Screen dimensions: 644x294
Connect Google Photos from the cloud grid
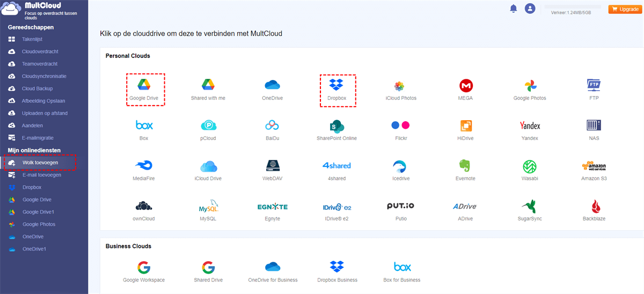point(530,90)
